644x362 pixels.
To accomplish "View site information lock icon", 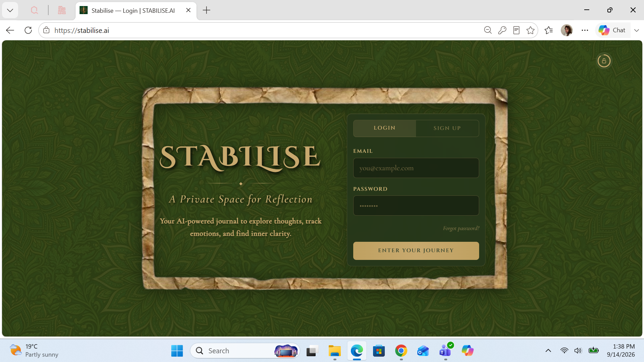I will click(46, 30).
